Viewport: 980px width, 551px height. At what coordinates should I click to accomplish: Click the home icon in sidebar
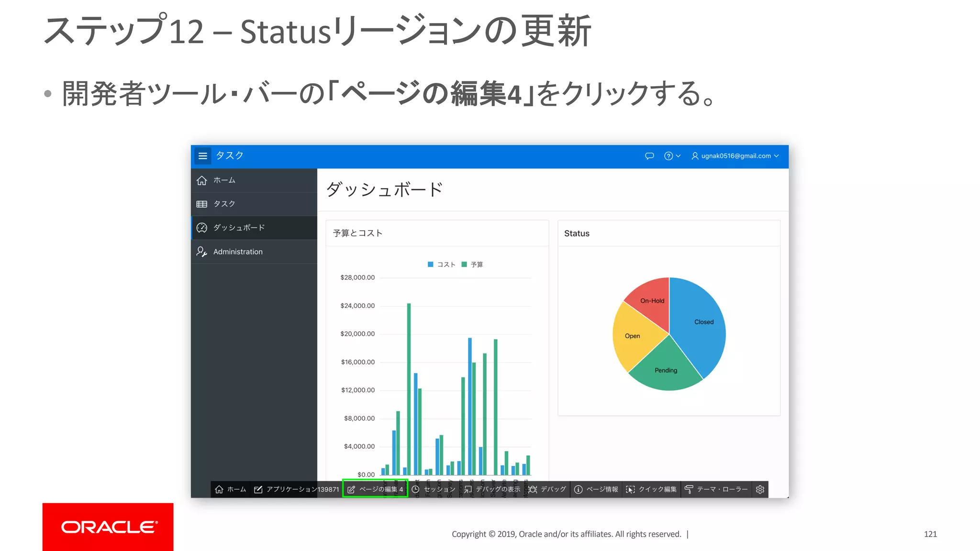tap(202, 180)
